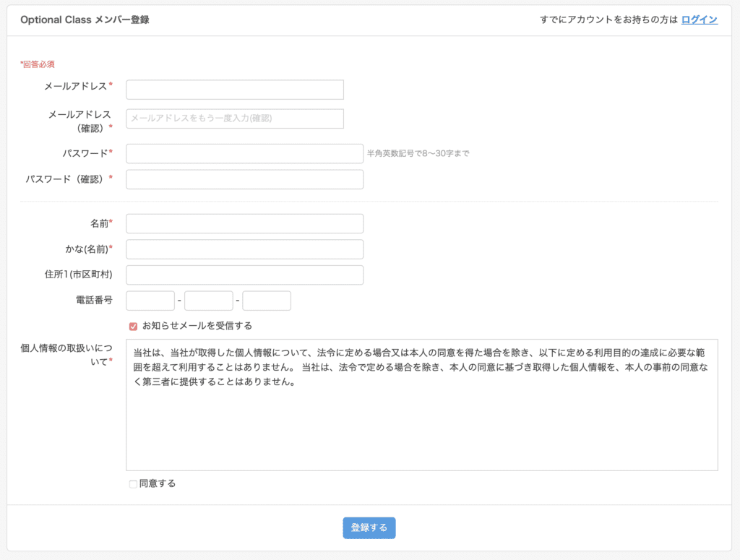Click the 同意する label text

[158, 484]
